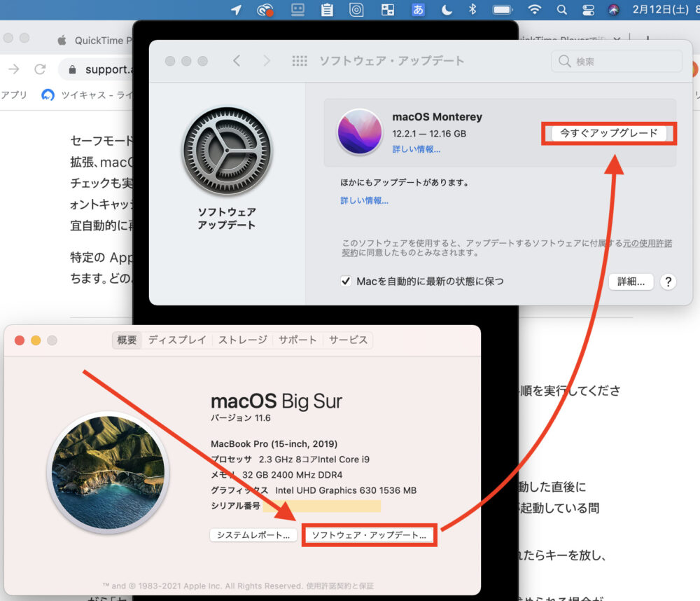Click the 2.3 GHz 8コアIntel Core i9 text
This screenshot has width=700, height=601.
tap(314, 460)
